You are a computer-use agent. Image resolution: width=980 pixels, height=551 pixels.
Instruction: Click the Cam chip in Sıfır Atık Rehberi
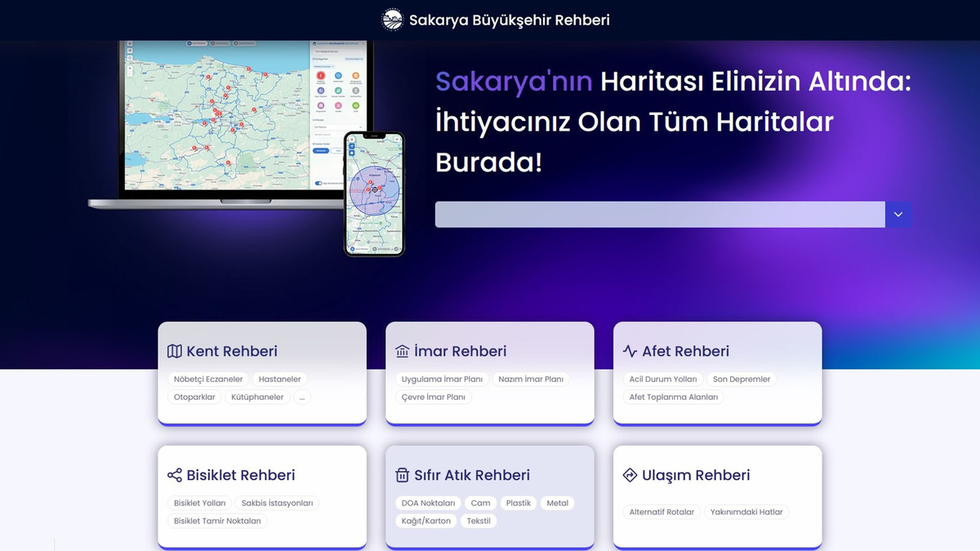(480, 503)
